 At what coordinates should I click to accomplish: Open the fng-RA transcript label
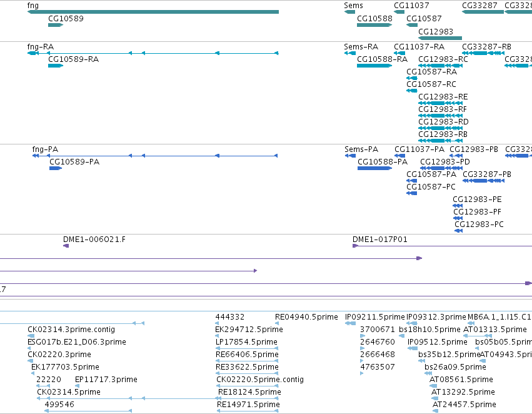point(41,47)
